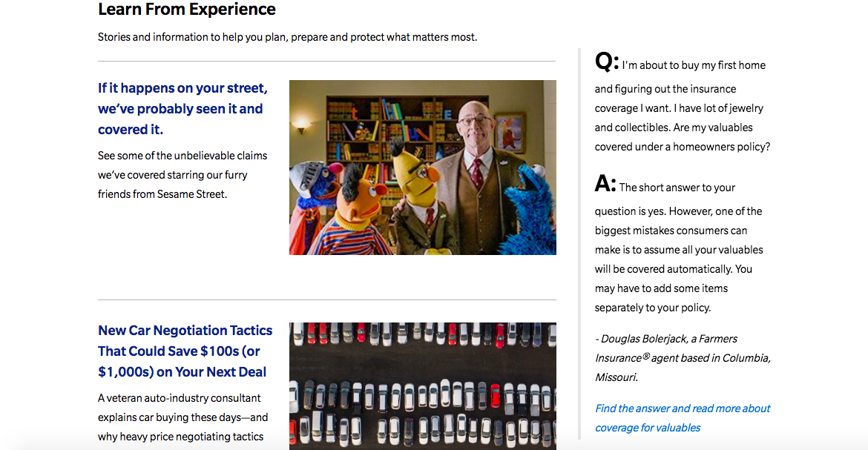Select the "Learn From Experience" heading
This screenshot has width=868, height=450.
(x=187, y=10)
